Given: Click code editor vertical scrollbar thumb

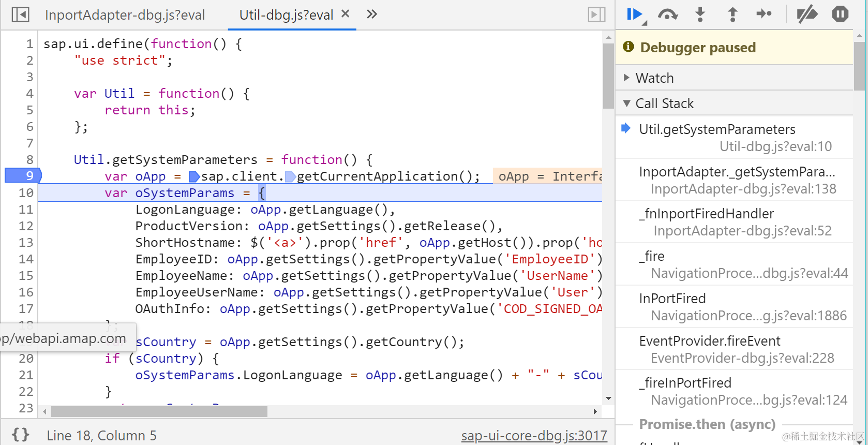Looking at the screenshot, I should tap(608, 76).
